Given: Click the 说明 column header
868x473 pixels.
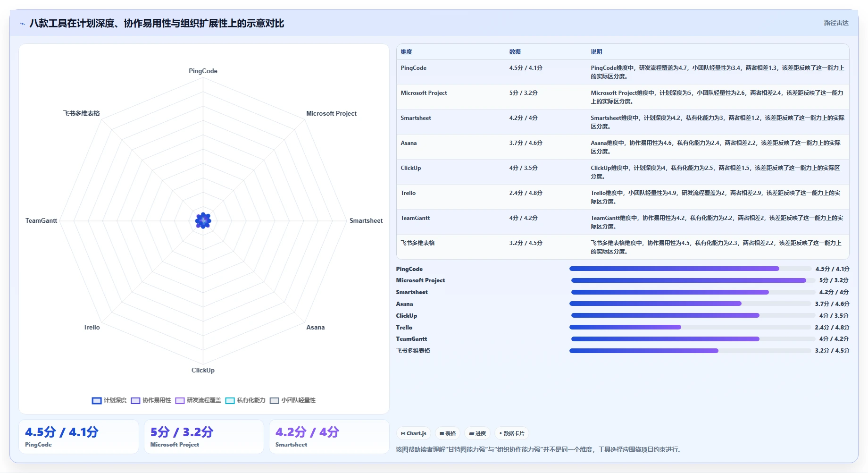Looking at the screenshot, I should click(596, 52).
